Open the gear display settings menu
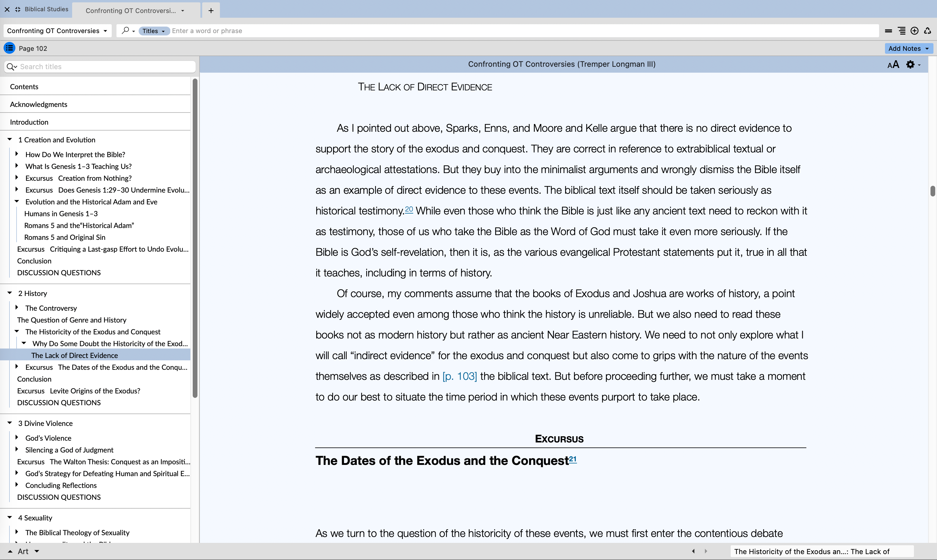The image size is (937, 560). 913,64
